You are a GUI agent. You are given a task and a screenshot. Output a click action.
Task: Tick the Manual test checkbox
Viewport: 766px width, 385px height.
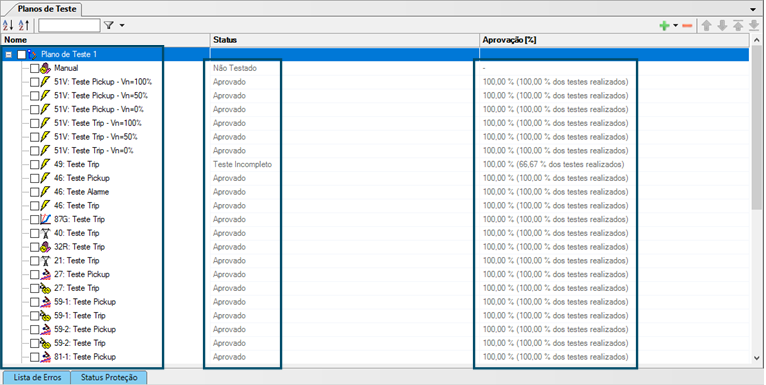click(x=34, y=68)
